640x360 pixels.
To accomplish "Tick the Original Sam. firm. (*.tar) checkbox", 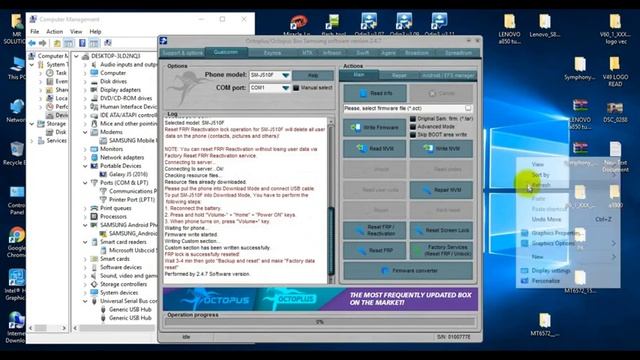I will [x=413, y=119].
